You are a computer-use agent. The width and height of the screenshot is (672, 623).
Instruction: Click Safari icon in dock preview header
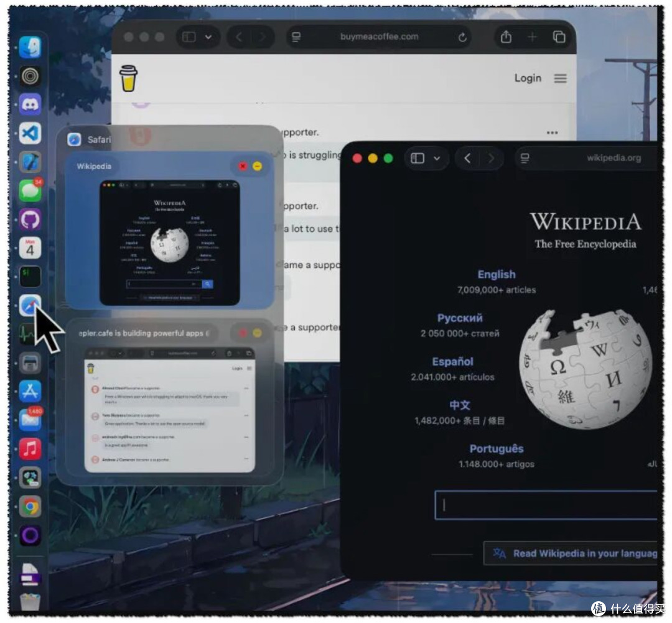[74, 140]
